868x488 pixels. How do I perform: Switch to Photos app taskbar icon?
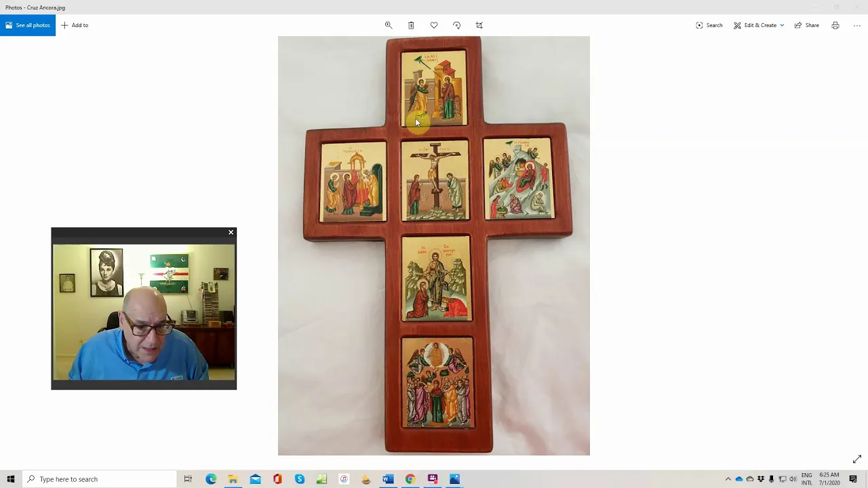[x=454, y=479]
